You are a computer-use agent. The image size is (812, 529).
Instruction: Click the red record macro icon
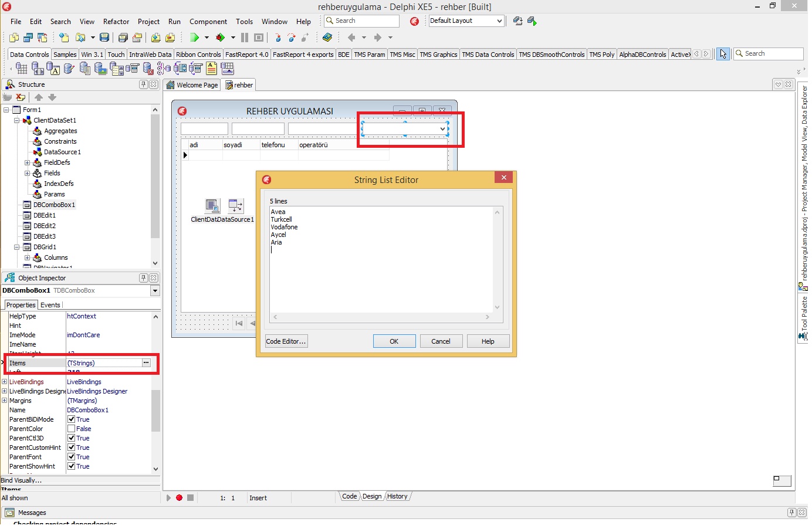click(x=179, y=498)
